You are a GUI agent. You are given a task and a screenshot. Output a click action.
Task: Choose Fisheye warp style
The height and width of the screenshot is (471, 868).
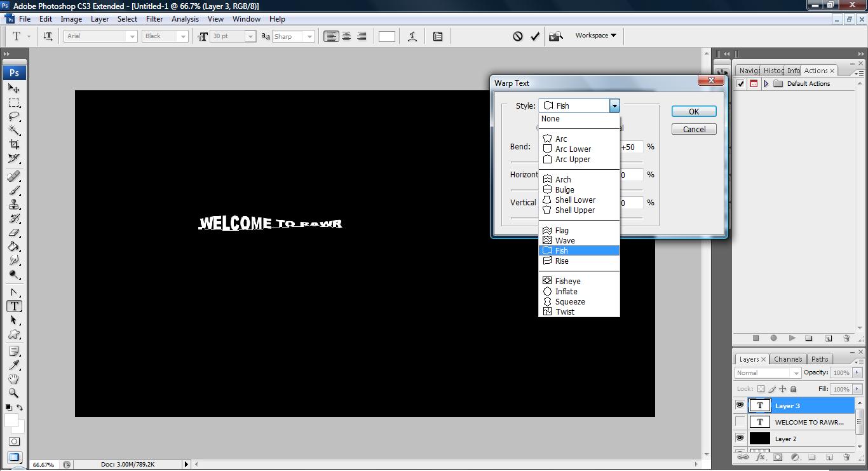pos(579,281)
